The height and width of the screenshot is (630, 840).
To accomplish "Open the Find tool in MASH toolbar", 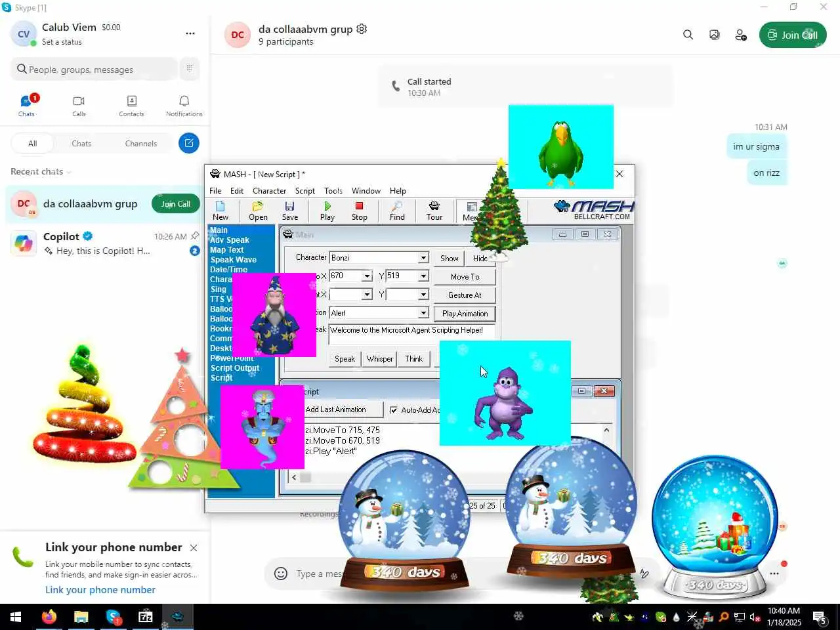I will [x=397, y=211].
